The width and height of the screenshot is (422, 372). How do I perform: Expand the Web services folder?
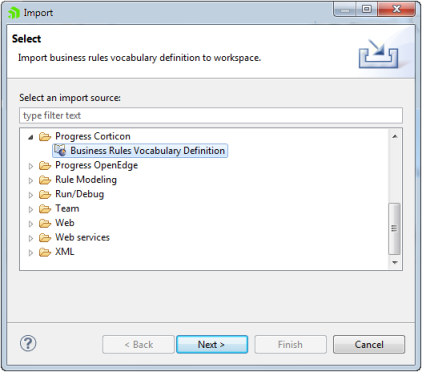31,238
